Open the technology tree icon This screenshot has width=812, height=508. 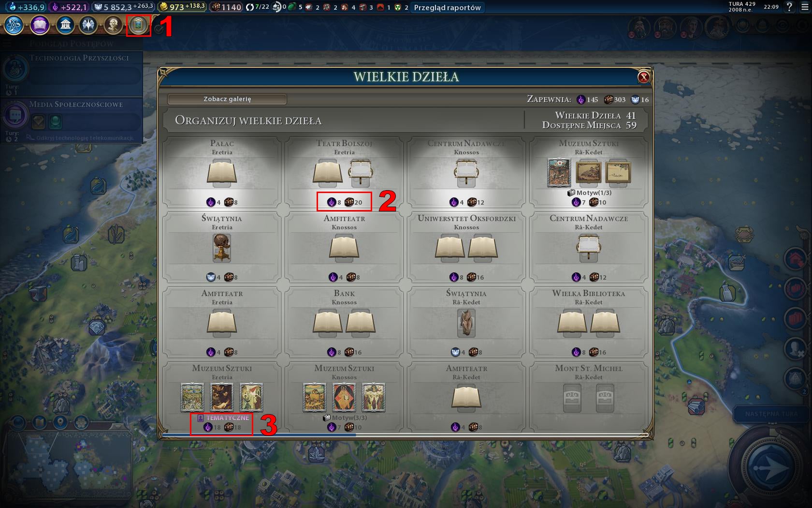click(14, 25)
